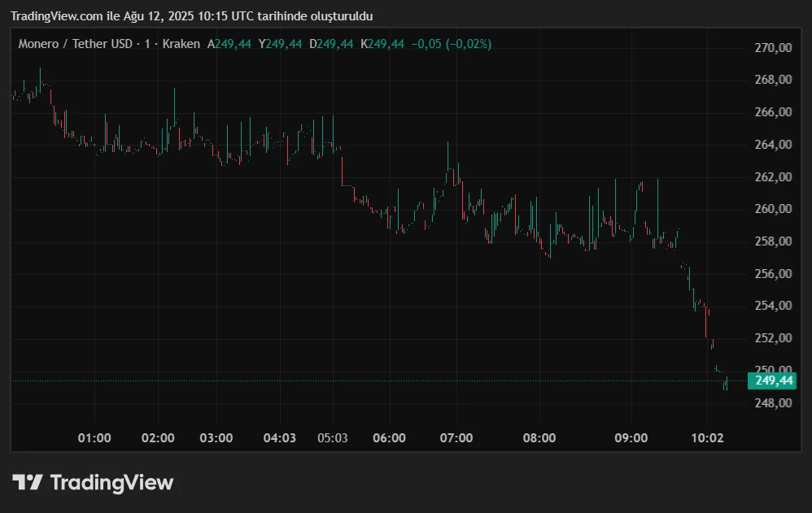The image size is (812, 513).
Task: Click the 02:00 time axis label
Action: (x=158, y=438)
